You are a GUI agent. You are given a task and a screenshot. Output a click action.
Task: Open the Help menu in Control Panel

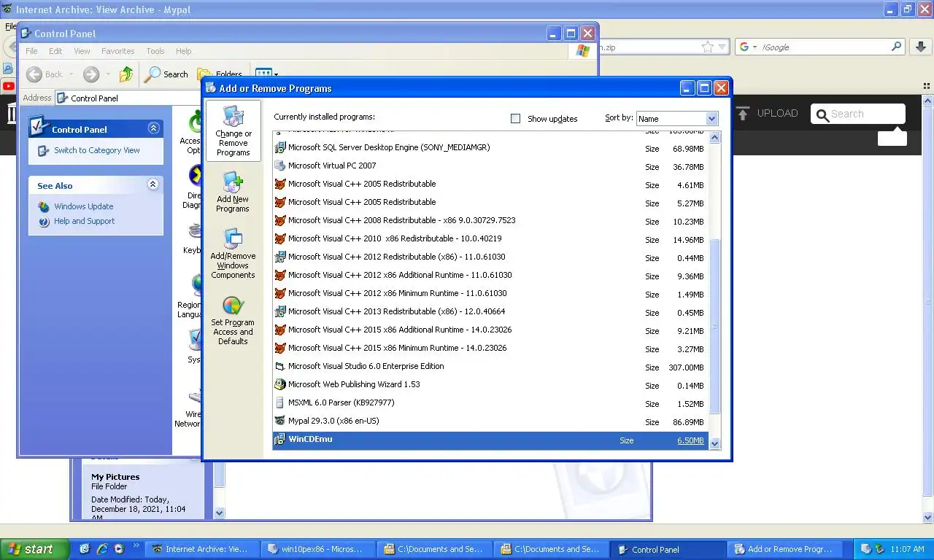point(183,51)
